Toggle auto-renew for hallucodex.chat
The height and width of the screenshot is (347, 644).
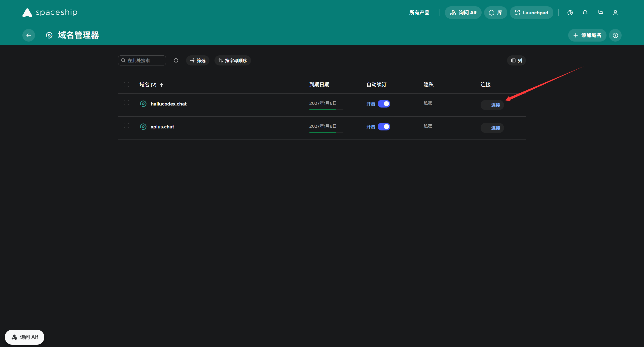pos(384,104)
